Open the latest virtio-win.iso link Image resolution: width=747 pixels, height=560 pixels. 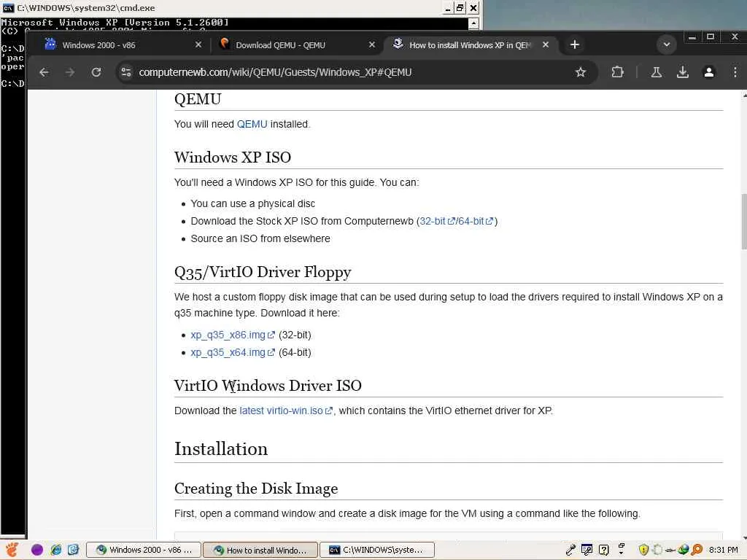coord(286,411)
